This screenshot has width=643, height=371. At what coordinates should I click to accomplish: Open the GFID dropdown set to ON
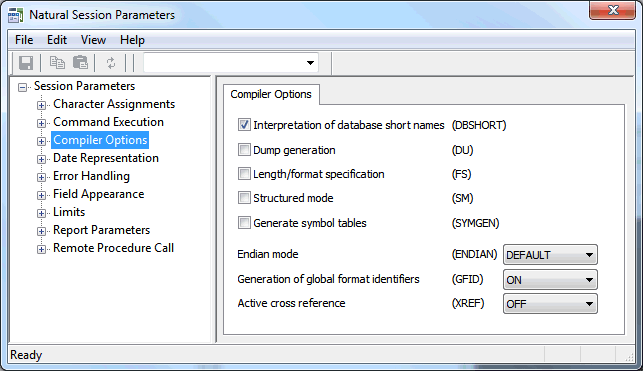pyautogui.click(x=550, y=280)
